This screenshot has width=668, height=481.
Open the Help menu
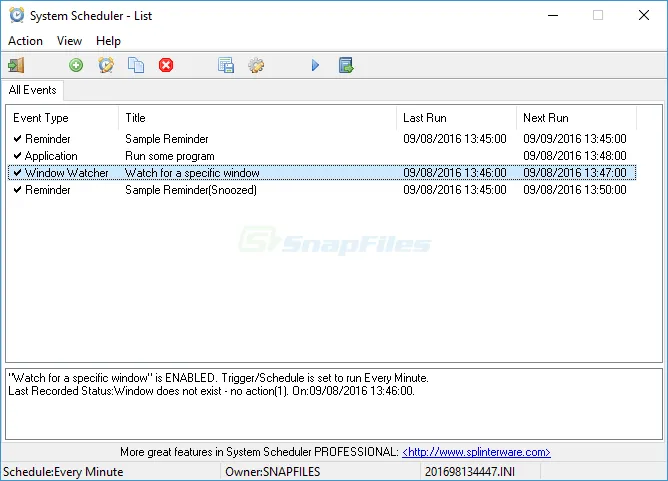tap(108, 41)
